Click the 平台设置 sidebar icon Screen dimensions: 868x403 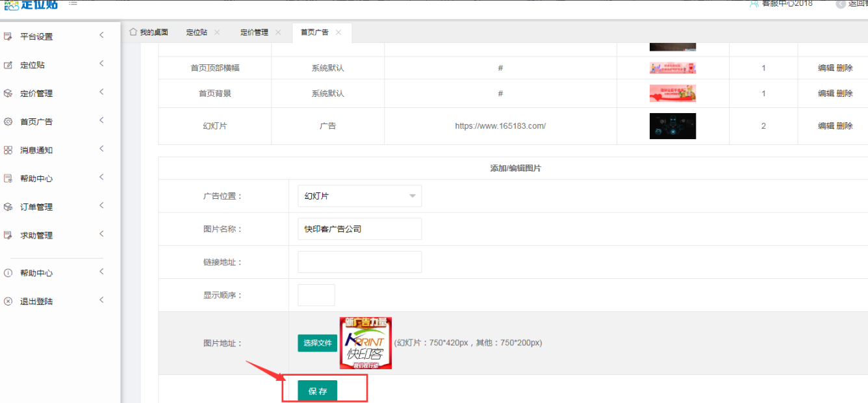click(8, 36)
